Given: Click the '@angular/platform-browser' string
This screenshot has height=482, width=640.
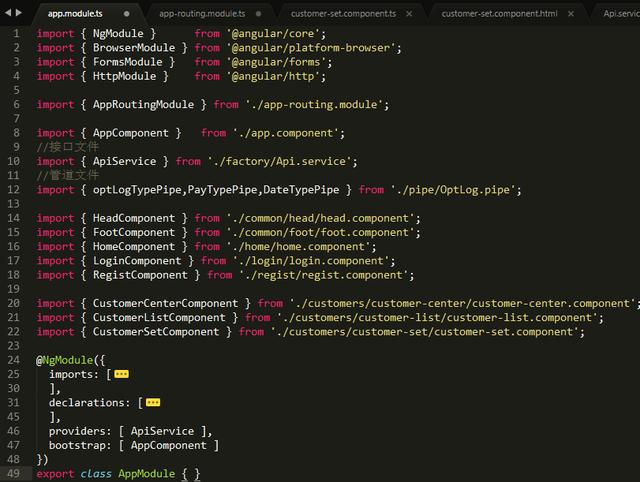Looking at the screenshot, I should click(311, 48).
